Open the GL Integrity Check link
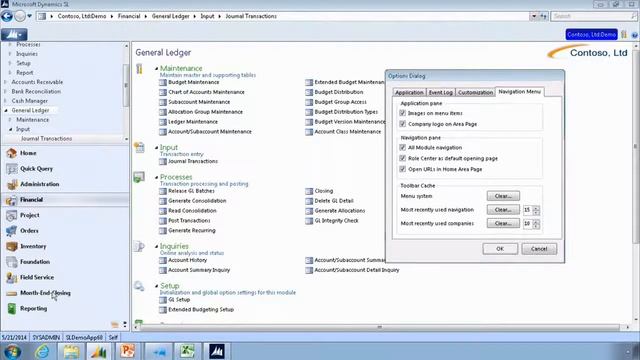This screenshot has width=640, height=360. (x=336, y=221)
